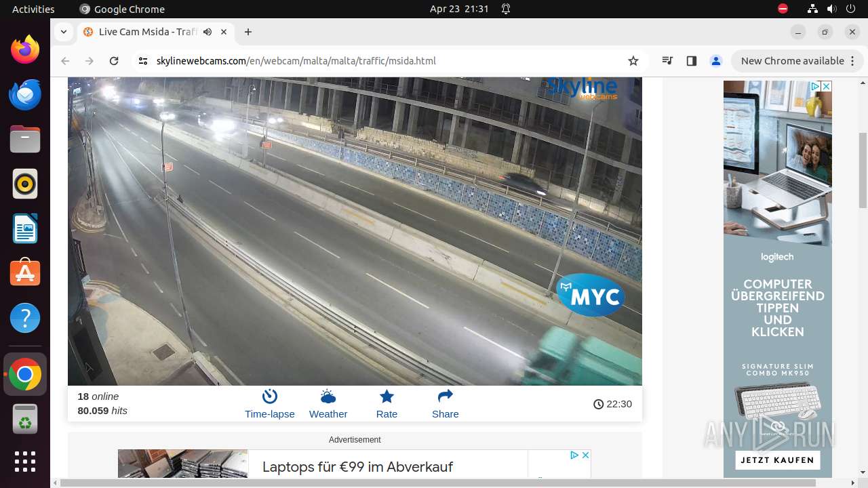868x488 pixels.
Task: Open the notification bell in top bar
Action: click(x=506, y=9)
